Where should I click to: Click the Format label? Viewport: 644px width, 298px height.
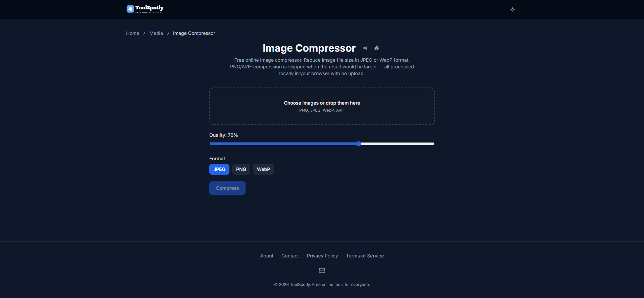[217, 159]
